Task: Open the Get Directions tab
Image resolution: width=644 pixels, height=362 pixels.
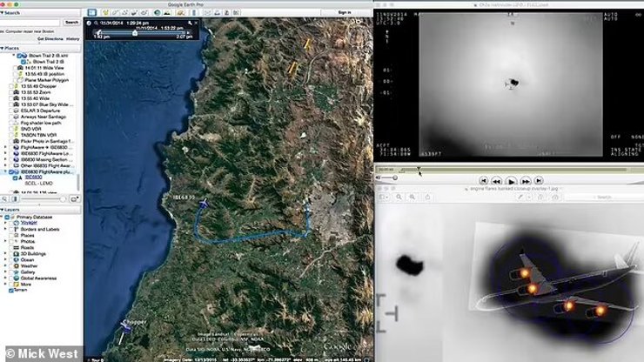Action: point(49,39)
